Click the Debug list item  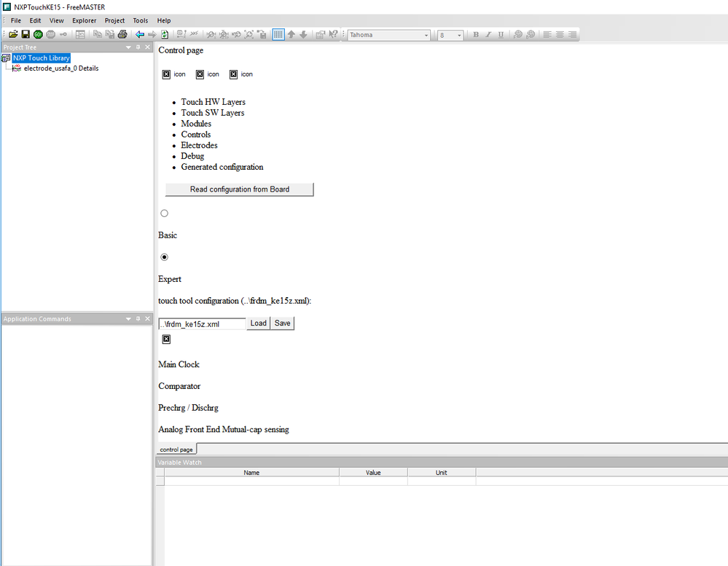(x=192, y=157)
